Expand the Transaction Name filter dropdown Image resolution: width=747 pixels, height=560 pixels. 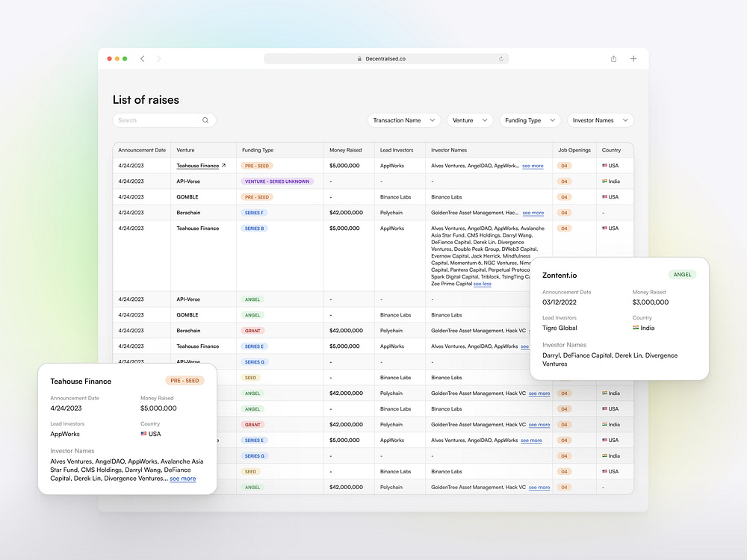(x=404, y=120)
